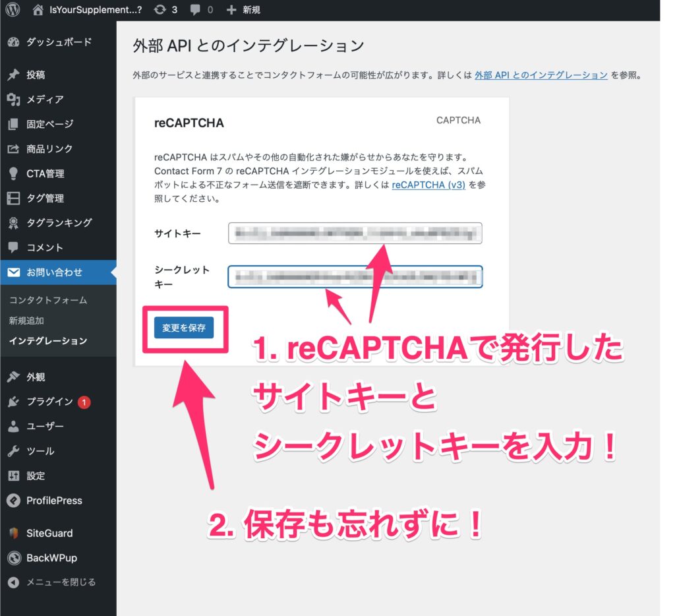Select コンタクトフォーム submenu item
This screenshot has height=616, width=675.
(x=48, y=300)
